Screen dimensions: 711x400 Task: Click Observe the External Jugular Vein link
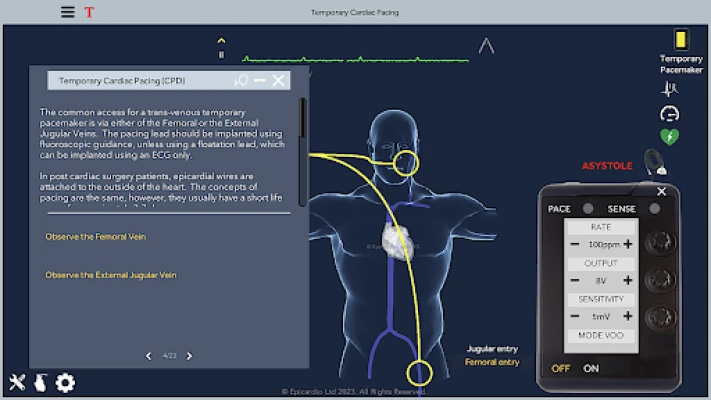(110, 275)
